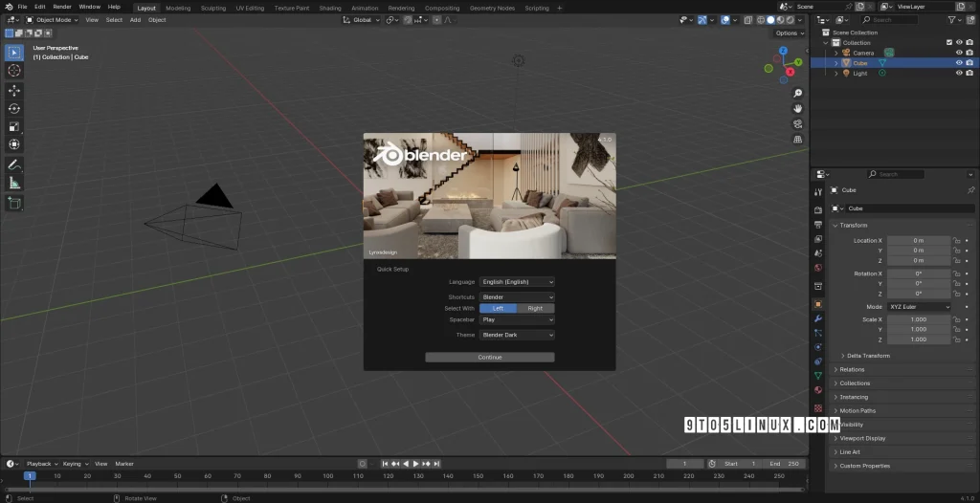Image resolution: width=980 pixels, height=503 pixels.
Task: Open the Material properties tab icon
Action: coord(818,390)
